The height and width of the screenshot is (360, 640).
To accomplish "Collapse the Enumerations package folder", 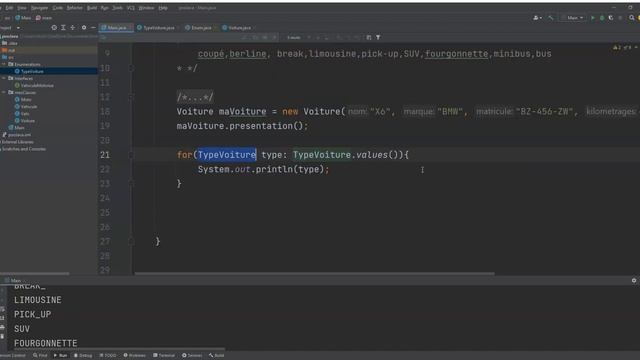I will 4,64.
